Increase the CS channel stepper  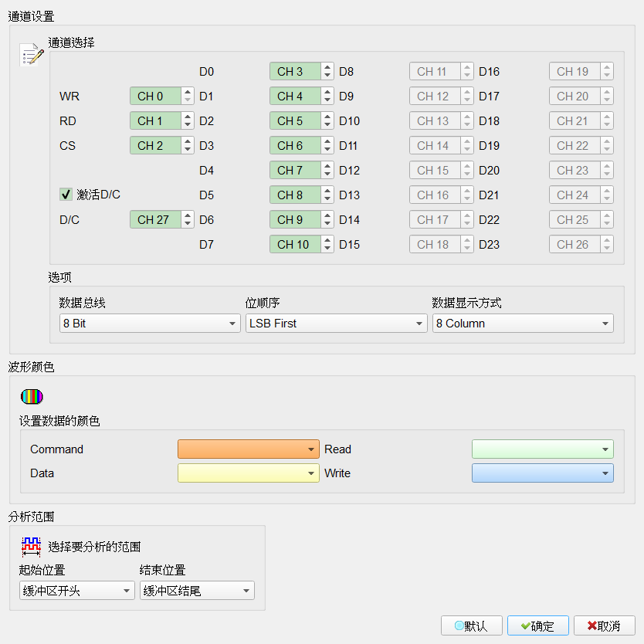[188, 141]
